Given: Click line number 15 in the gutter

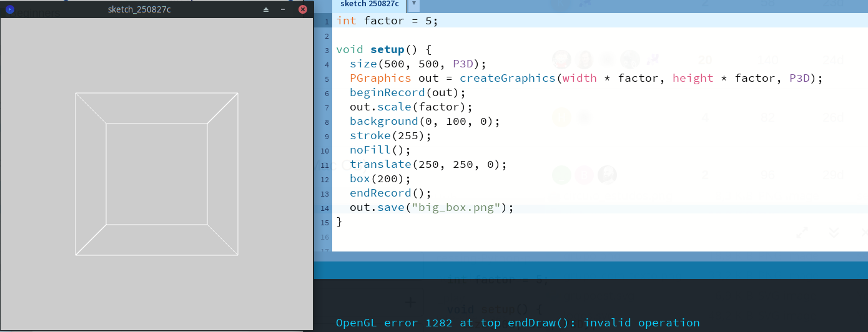Looking at the screenshot, I should tap(325, 223).
